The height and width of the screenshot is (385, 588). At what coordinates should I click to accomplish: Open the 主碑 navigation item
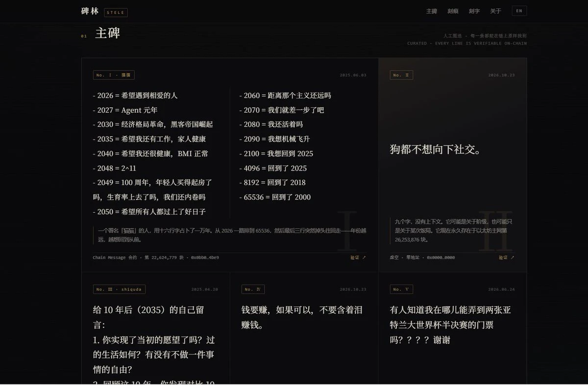(x=431, y=11)
